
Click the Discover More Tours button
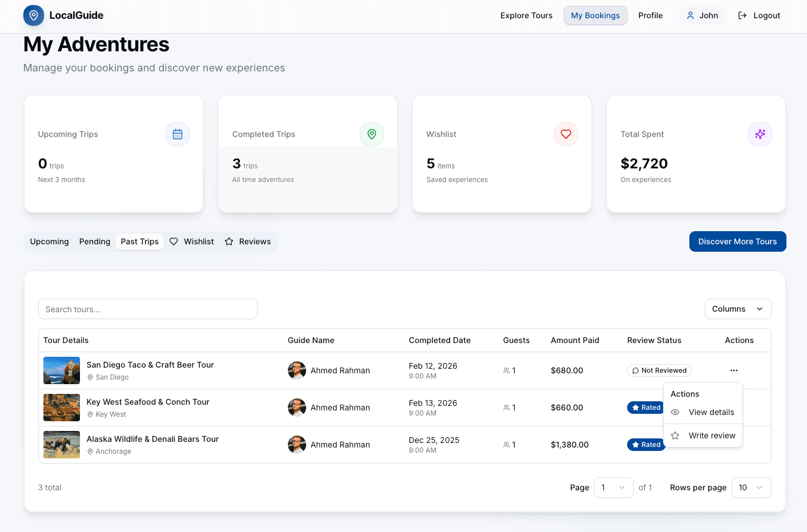point(737,241)
